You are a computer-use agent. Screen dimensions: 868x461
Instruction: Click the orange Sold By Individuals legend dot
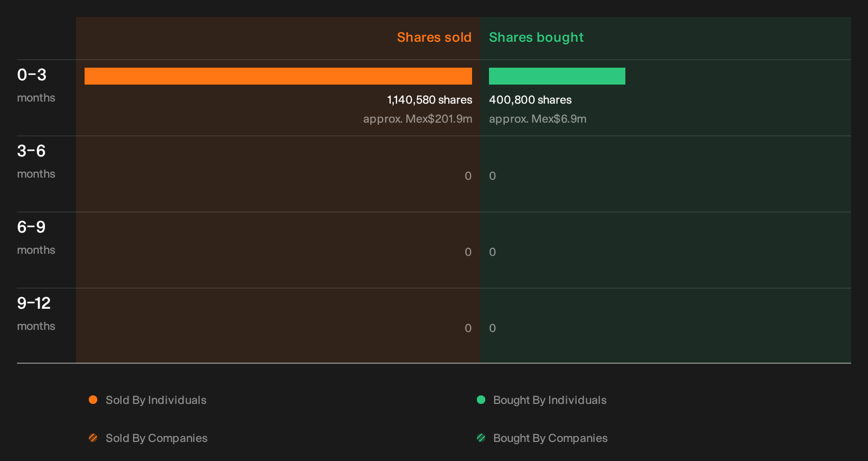click(x=93, y=400)
